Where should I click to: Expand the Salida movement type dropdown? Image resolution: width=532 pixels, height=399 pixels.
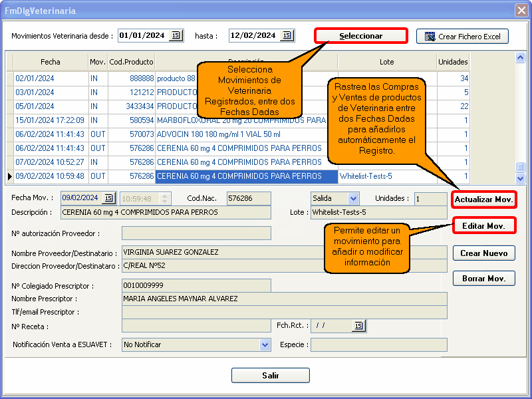(353, 198)
